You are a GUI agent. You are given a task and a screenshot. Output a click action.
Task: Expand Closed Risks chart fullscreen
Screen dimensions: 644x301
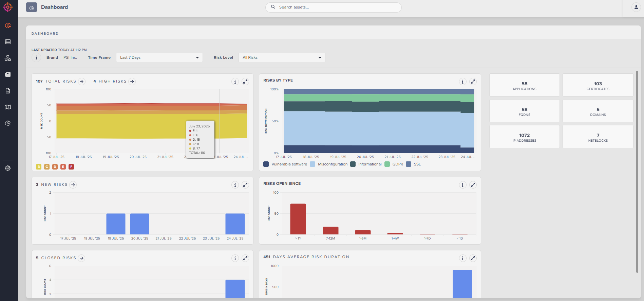click(245, 258)
